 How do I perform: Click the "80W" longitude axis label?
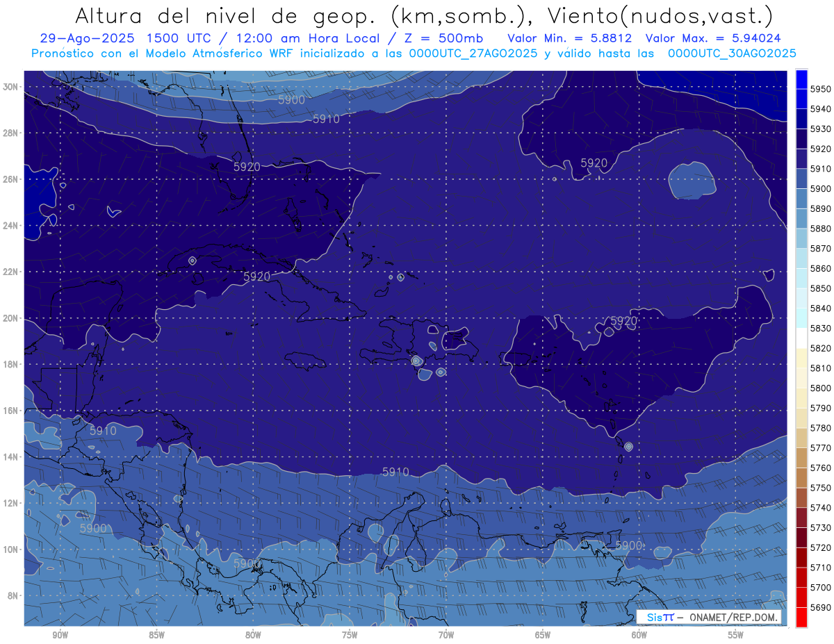pos(253,635)
